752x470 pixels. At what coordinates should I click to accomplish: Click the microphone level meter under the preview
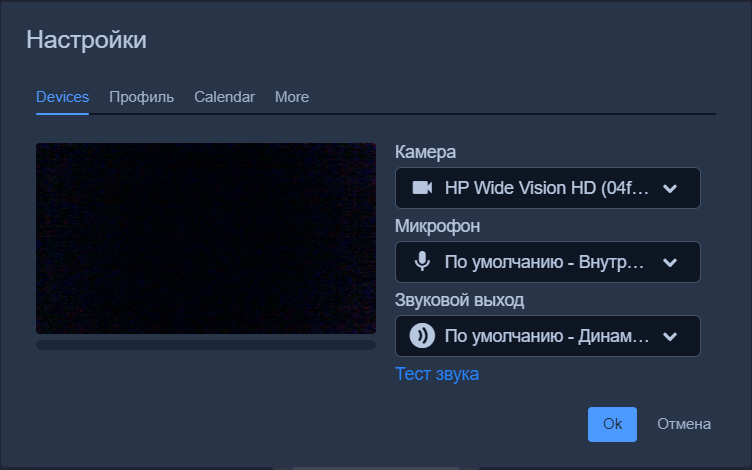click(x=206, y=345)
